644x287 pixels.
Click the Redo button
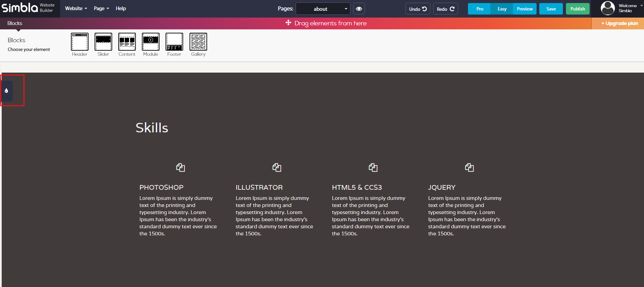tap(445, 9)
